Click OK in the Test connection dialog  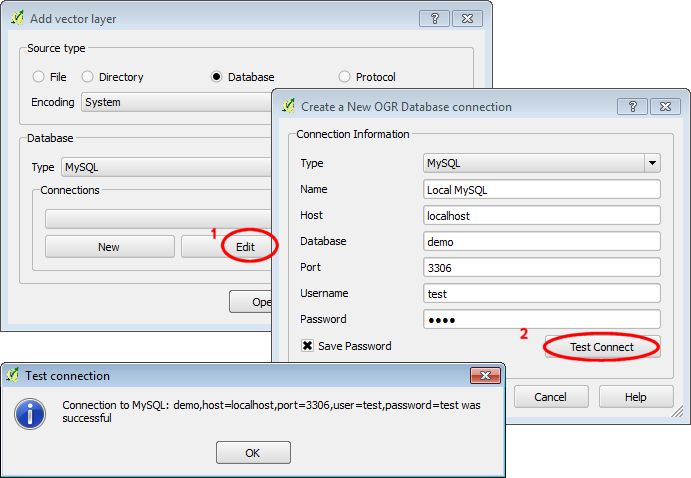(253, 452)
